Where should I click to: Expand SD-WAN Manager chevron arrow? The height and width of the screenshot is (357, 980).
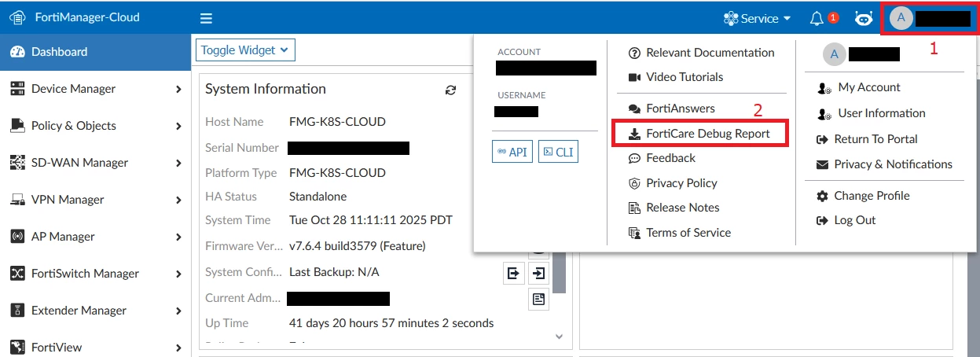(179, 164)
